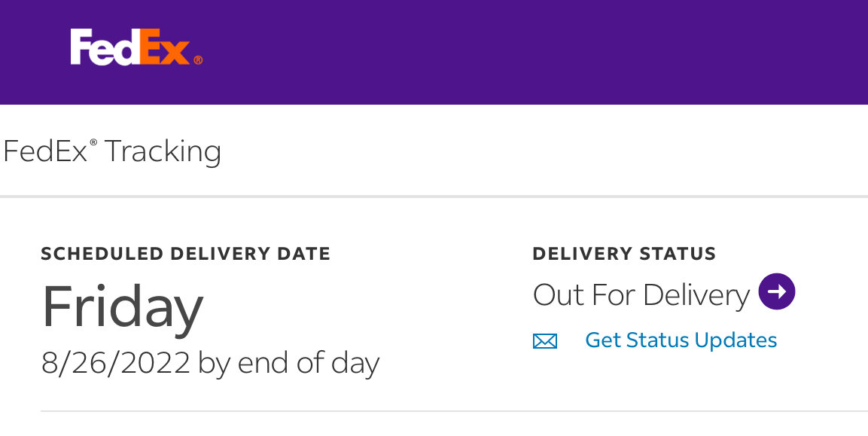
Task: Click the '8/26/2022' delivery date
Action: click(x=116, y=363)
